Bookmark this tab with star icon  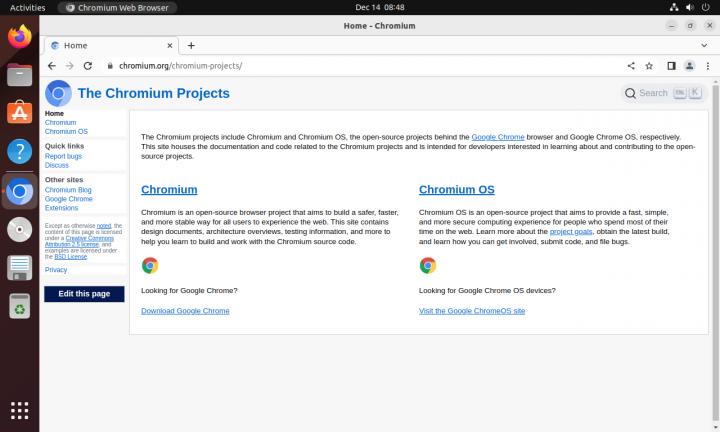pyautogui.click(x=649, y=66)
